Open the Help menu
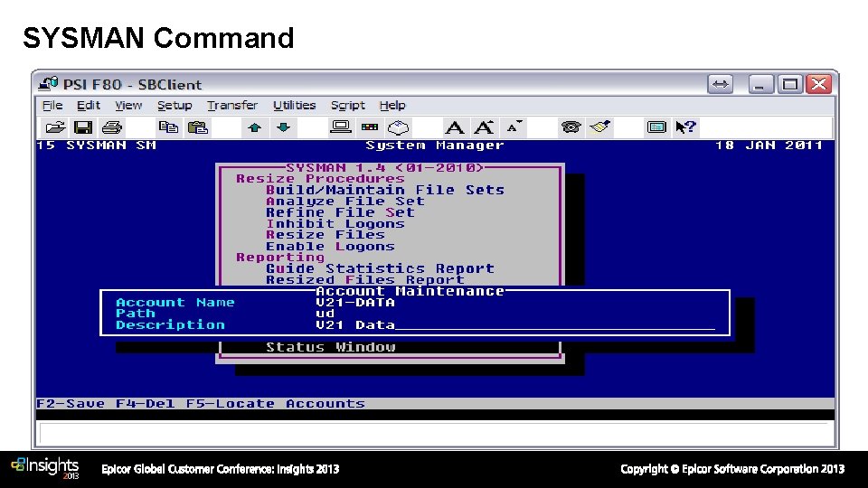 [392, 105]
